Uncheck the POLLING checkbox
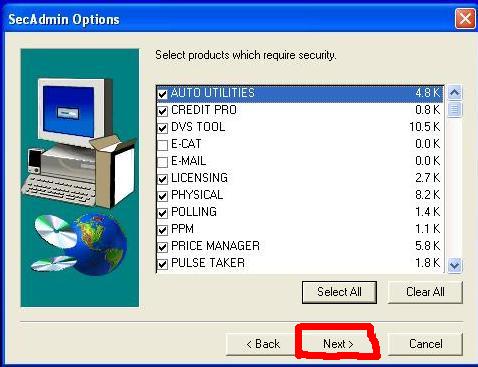Viewport: 478px width, 367px height. pos(162,213)
